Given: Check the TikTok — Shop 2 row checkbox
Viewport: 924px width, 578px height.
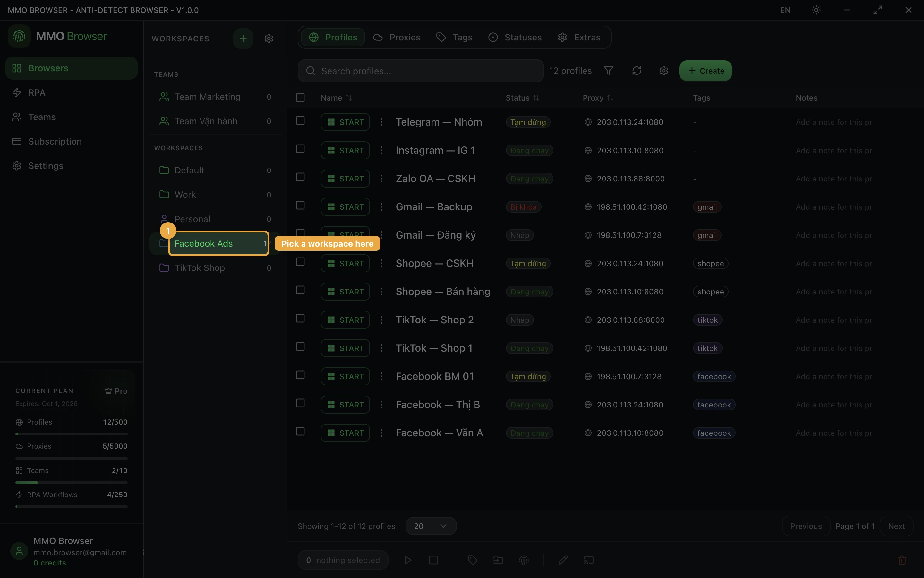Looking at the screenshot, I should 301,319.
